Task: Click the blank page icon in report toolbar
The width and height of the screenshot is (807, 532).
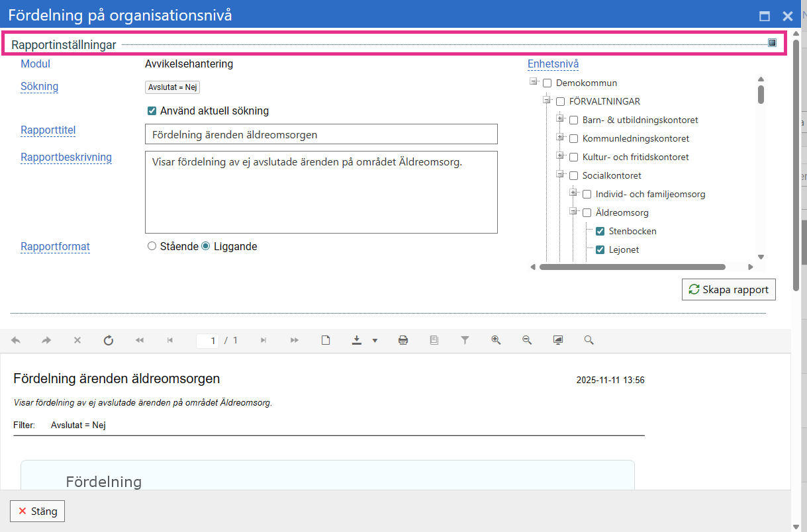Action: click(x=326, y=340)
